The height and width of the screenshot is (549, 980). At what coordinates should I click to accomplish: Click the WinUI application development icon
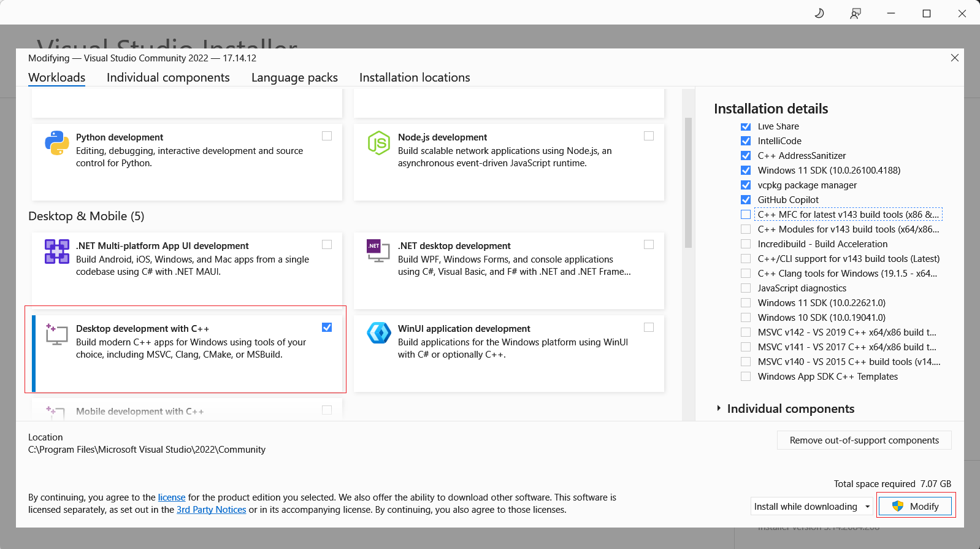click(379, 333)
